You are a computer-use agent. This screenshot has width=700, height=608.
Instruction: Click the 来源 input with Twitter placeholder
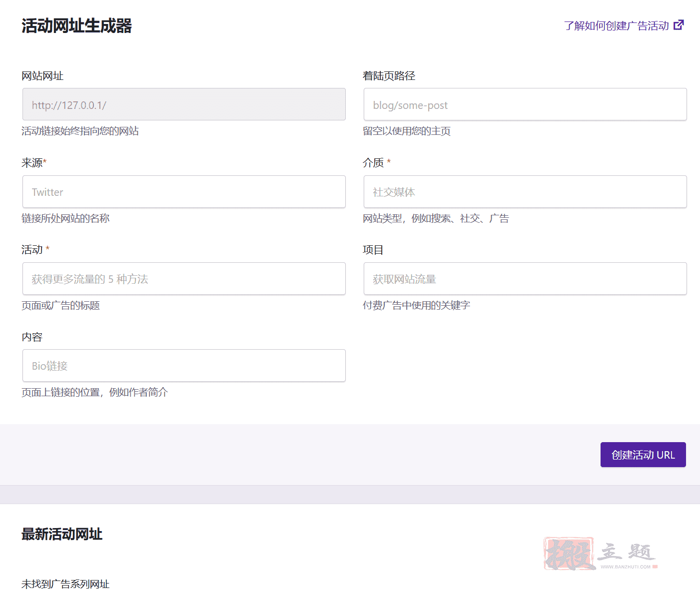[x=184, y=192]
